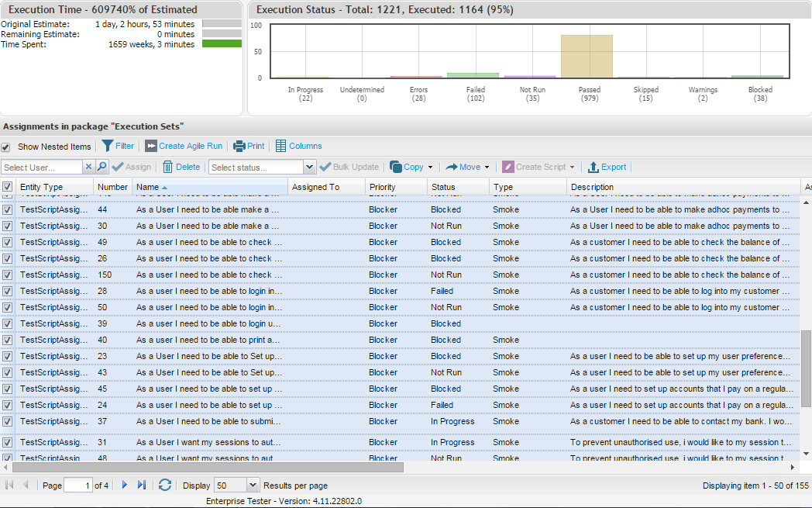Click the Delete trash icon
The image size is (812, 508).
tap(167, 167)
